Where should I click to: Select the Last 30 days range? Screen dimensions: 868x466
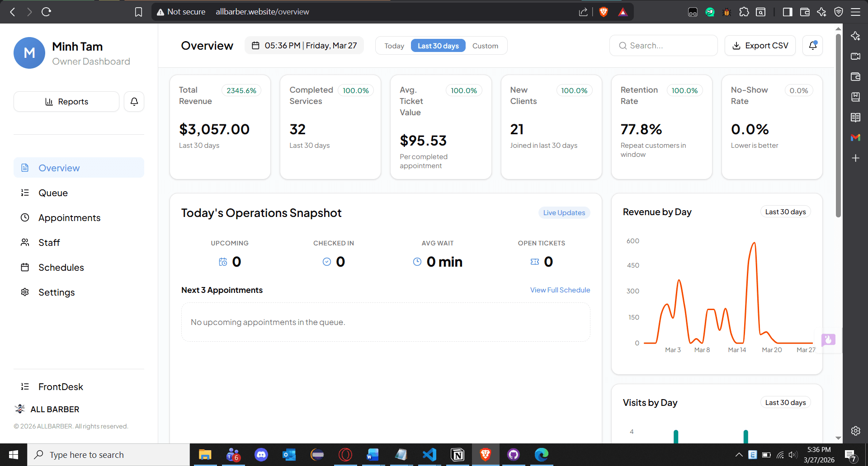click(438, 46)
